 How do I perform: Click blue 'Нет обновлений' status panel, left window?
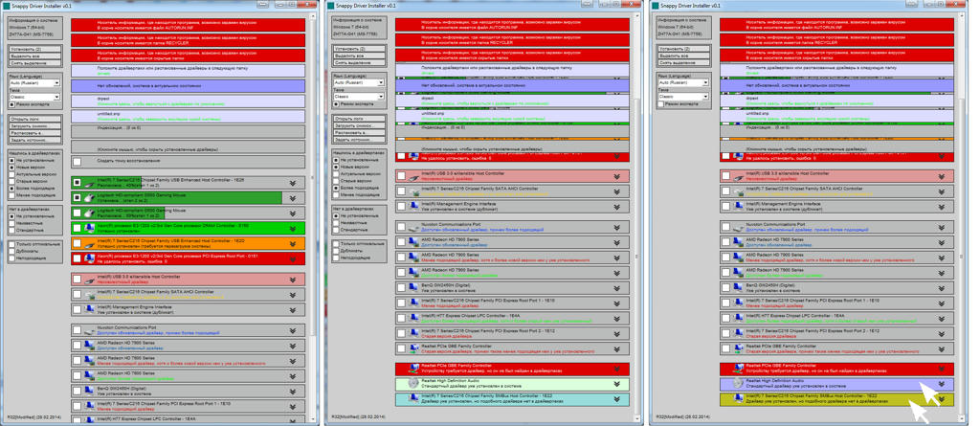point(189,86)
